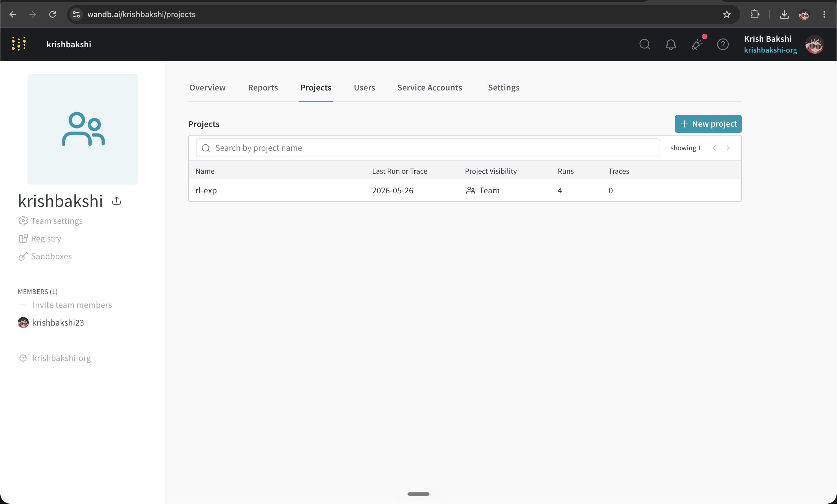Open the browser three-dot menu
Image resolution: width=837 pixels, height=504 pixels.
pos(825,14)
